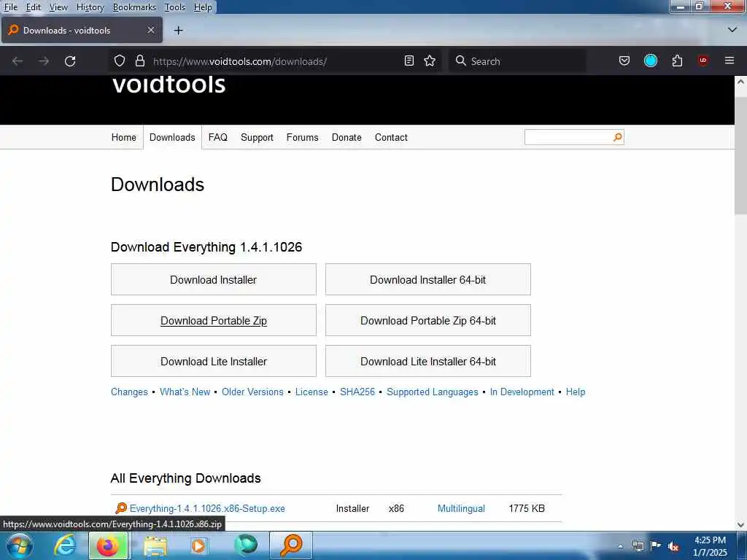Screen dimensions: 747x560
Task: Open the FAQ nav item
Action: click(x=217, y=137)
